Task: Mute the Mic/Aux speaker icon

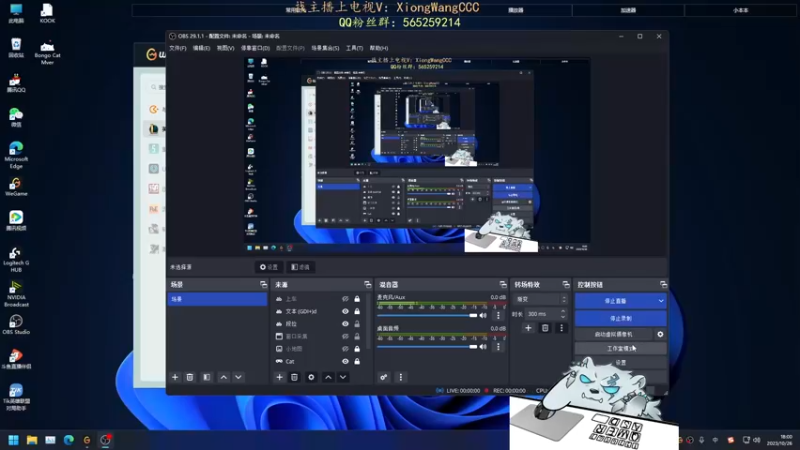Action: coord(483,315)
